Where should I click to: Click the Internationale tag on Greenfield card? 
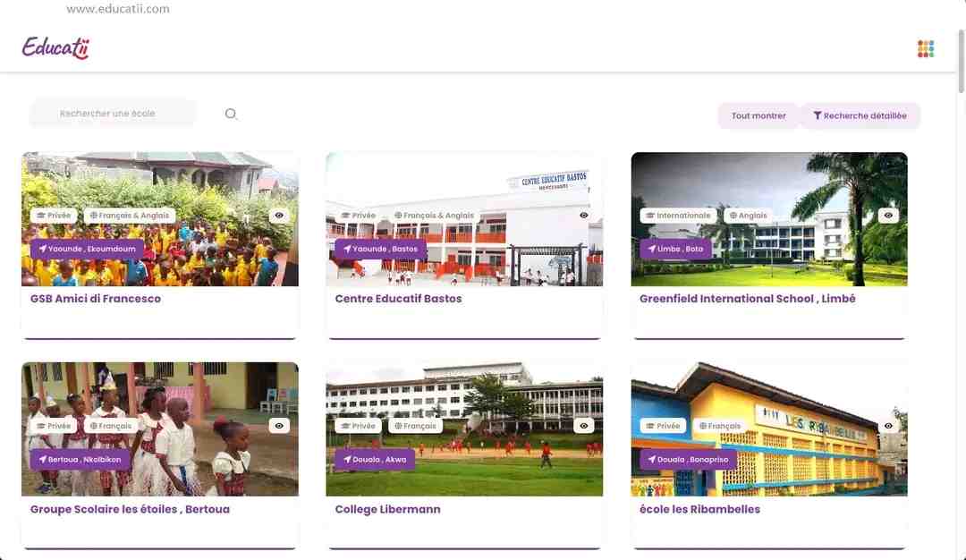(678, 216)
